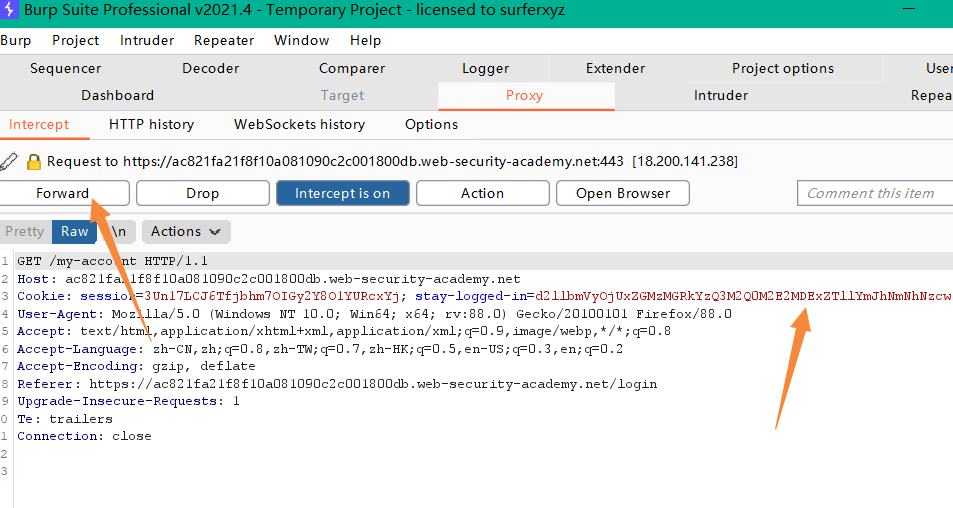Switch to the Target tab
953x508 pixels.
(x=342, y=95)
